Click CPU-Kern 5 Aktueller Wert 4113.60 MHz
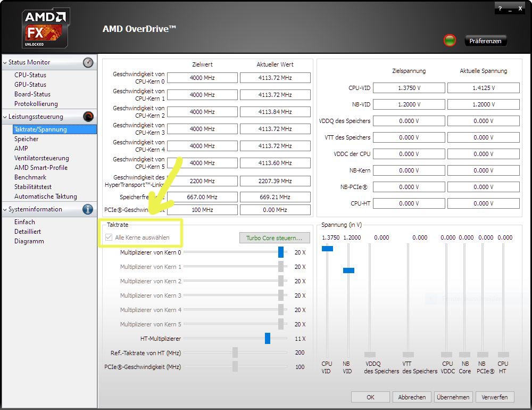532x410 pixels. (275, 163)
